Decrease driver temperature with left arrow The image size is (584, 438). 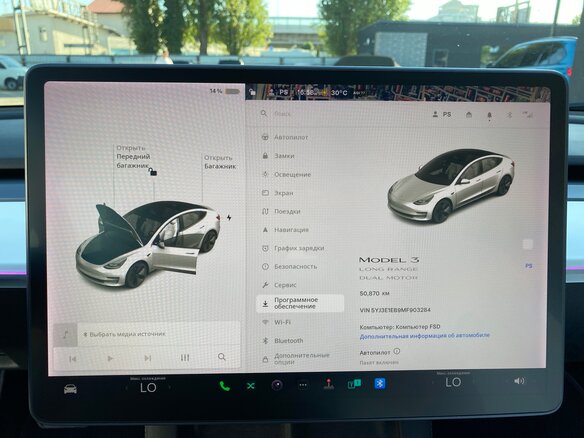point(126,388)
